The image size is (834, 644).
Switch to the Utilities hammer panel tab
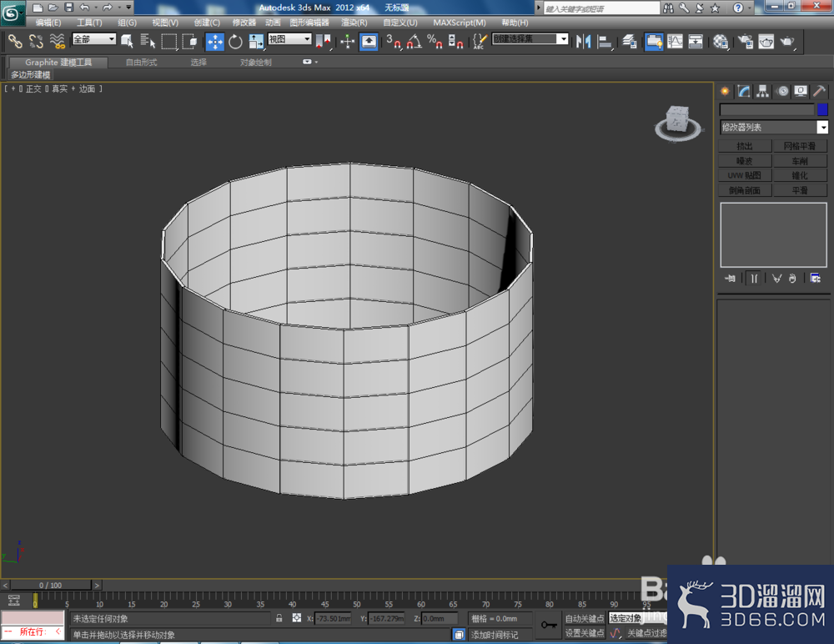[819, 91]
